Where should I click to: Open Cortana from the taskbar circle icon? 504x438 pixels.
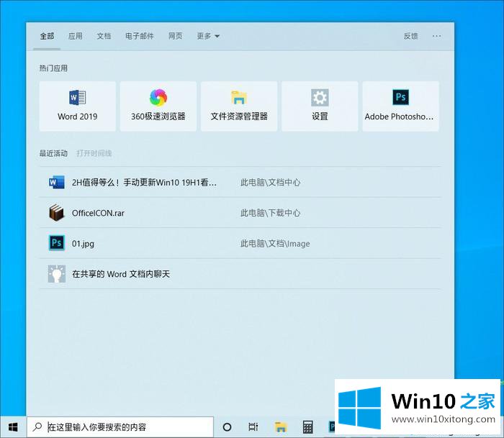point(227,427)
